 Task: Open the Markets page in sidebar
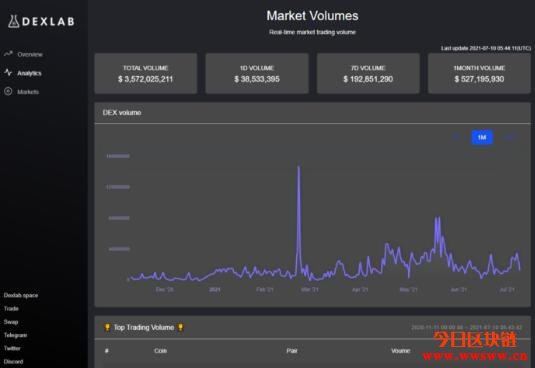[28, 92]
